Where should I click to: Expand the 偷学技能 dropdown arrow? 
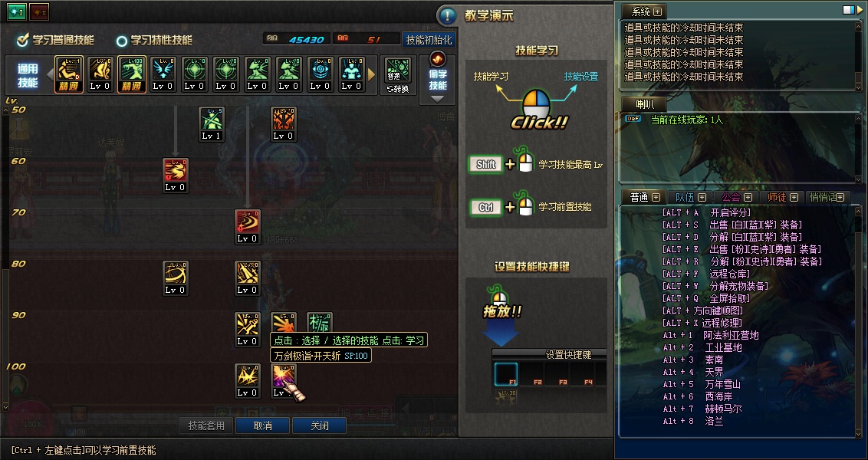(437, 99)
